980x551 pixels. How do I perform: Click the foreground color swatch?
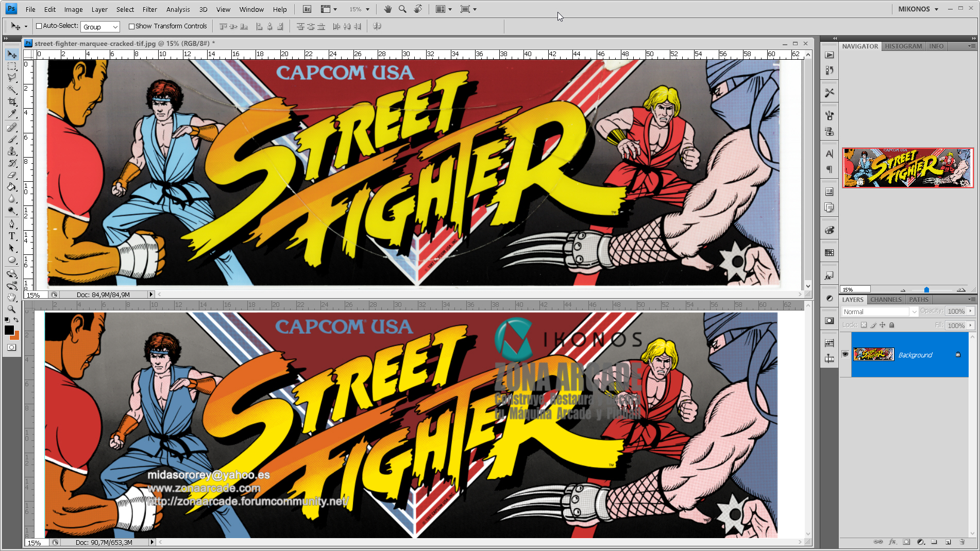[9, 330]
